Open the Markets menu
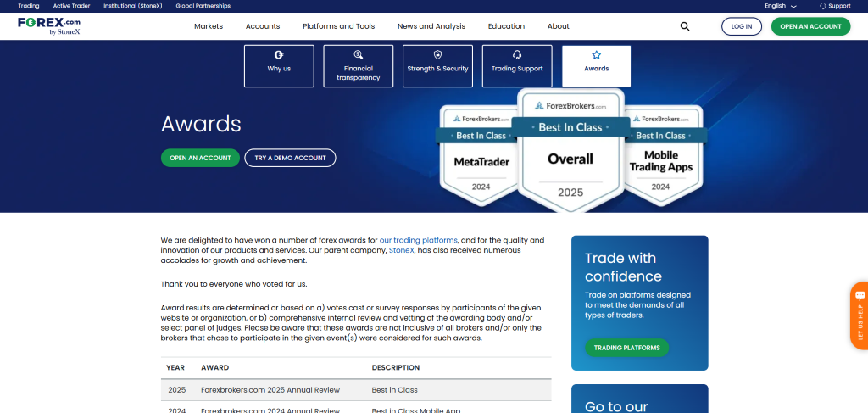 209,26
